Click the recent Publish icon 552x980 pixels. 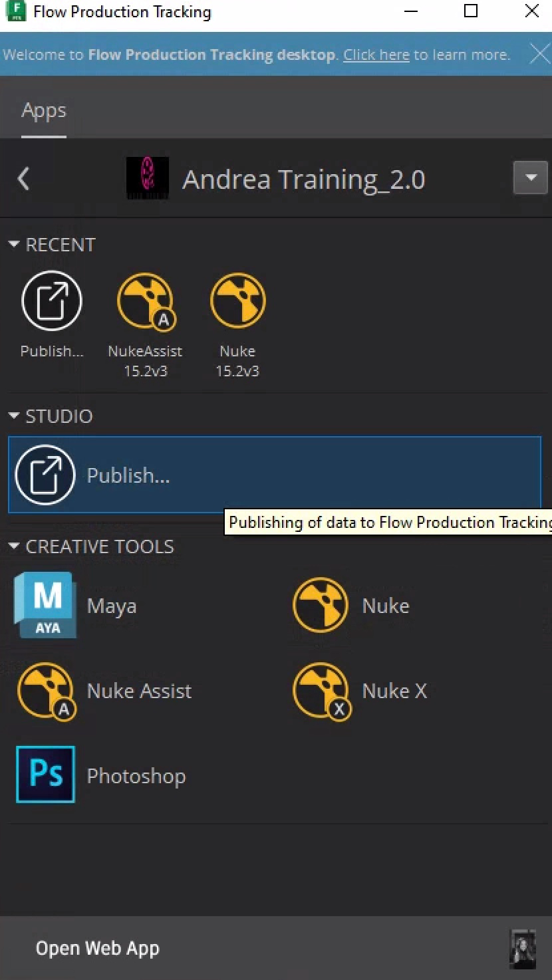pyautogui.click(x=52, y=302)
